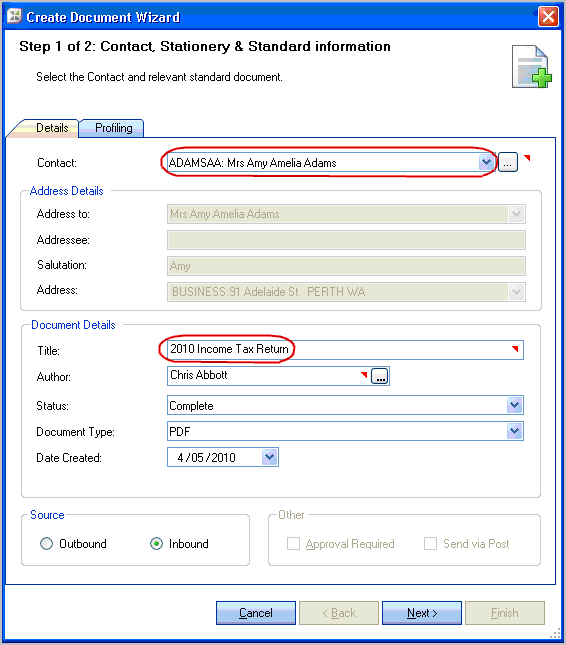Close the Create Document Wizard window
The height and width of the screenshot is (645, 566).
[x=548, y=17]
